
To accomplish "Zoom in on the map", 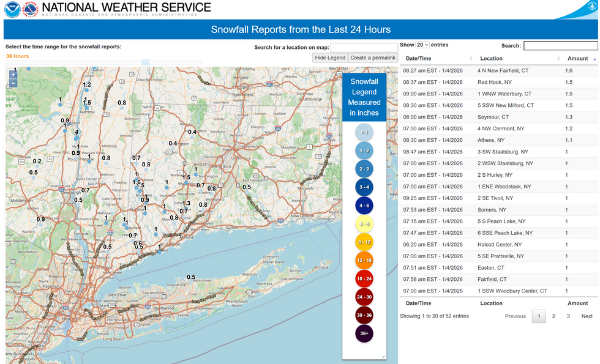I will point(13,75).
